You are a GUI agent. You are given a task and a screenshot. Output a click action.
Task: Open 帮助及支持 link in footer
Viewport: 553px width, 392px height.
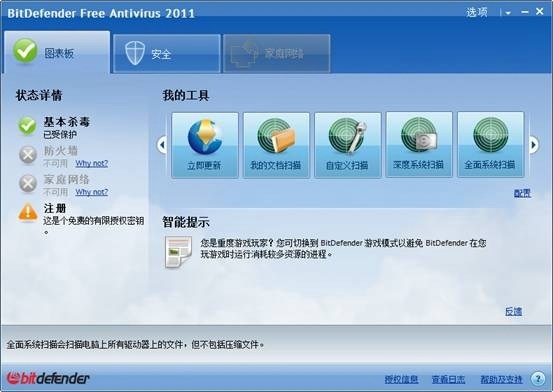coord(501,379)
